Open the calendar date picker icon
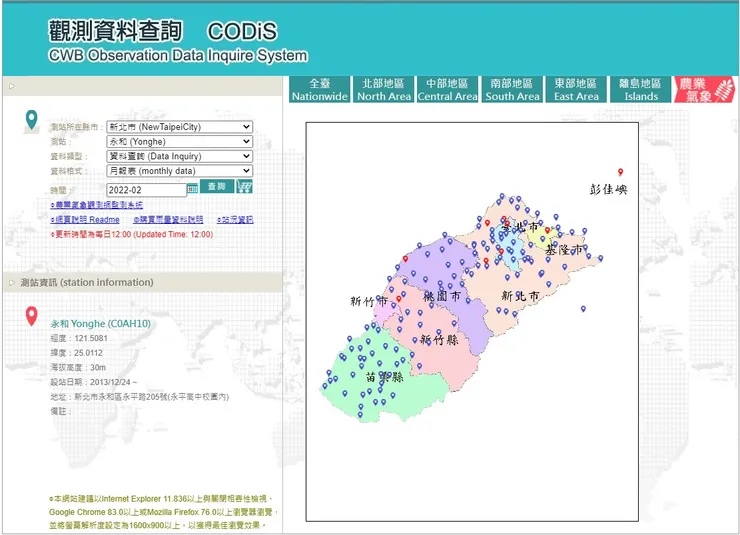The image size is (740, 535). (x=193, y=189)
